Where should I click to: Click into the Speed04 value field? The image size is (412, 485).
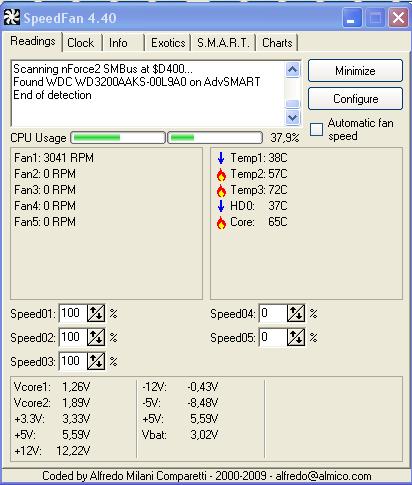[273, 313]
